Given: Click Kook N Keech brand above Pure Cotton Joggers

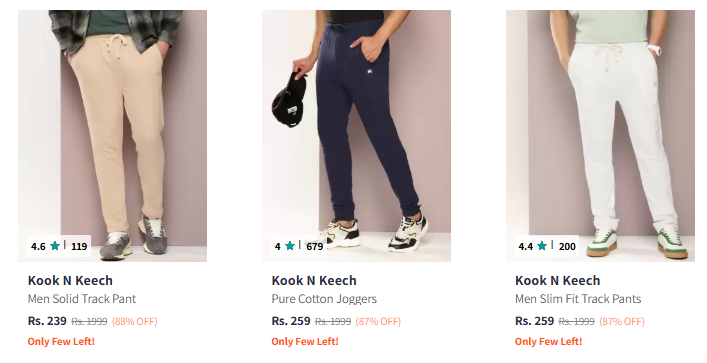Looking at the screenshot, I should coord(314,280).
